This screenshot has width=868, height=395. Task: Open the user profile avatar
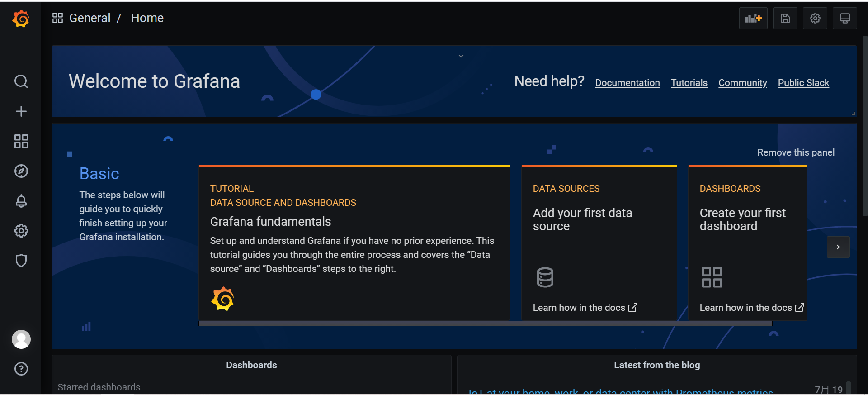[x=21, y=339]
